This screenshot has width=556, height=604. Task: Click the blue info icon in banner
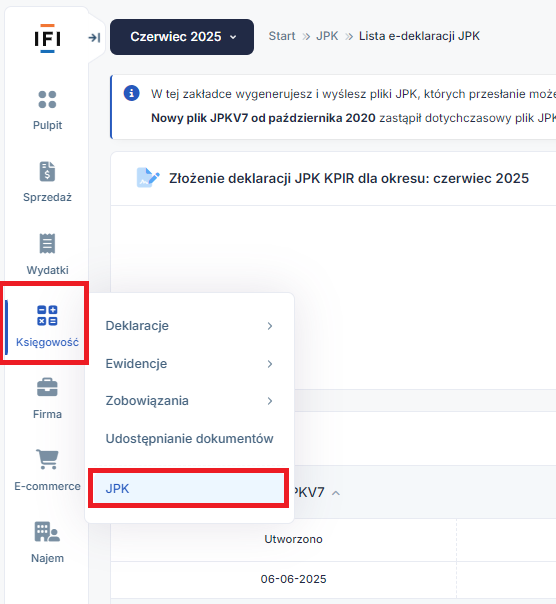(x=131, y=93)
